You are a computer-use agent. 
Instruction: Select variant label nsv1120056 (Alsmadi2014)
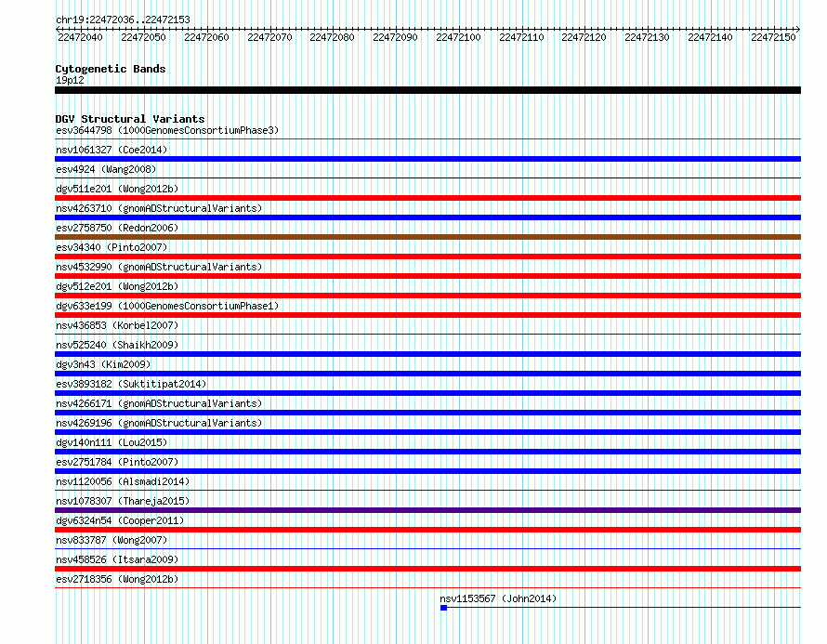(x=123, y=481)
